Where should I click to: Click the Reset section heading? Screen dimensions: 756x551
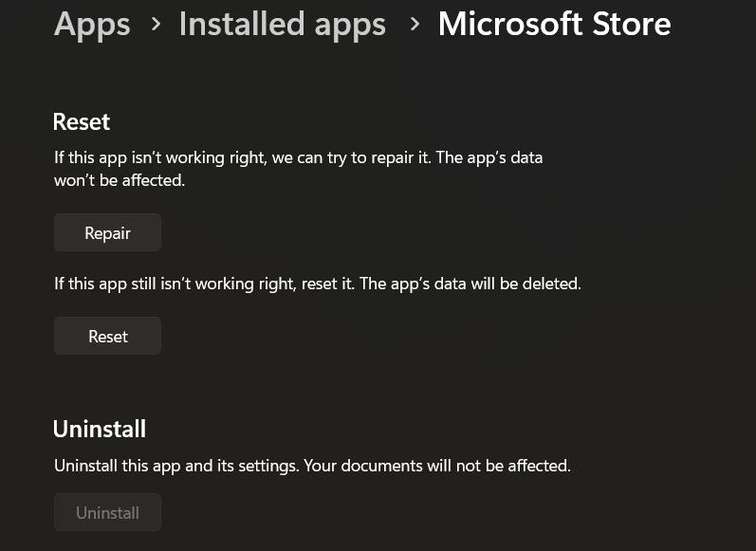[82, 122]
